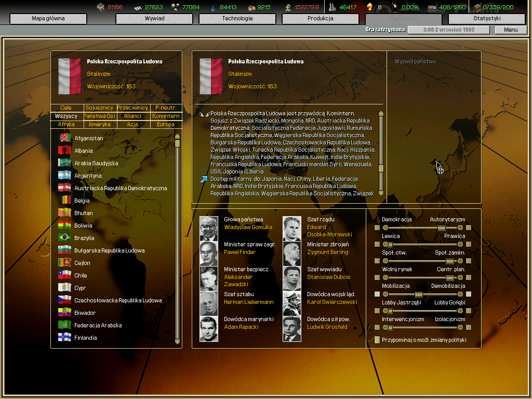Filter country list by Komintern

pyautogui.click(x=166, y=116)
